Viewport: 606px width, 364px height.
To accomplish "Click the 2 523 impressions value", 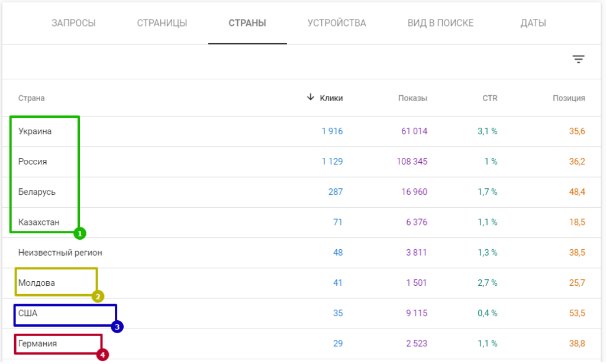I will coord(417,343).
